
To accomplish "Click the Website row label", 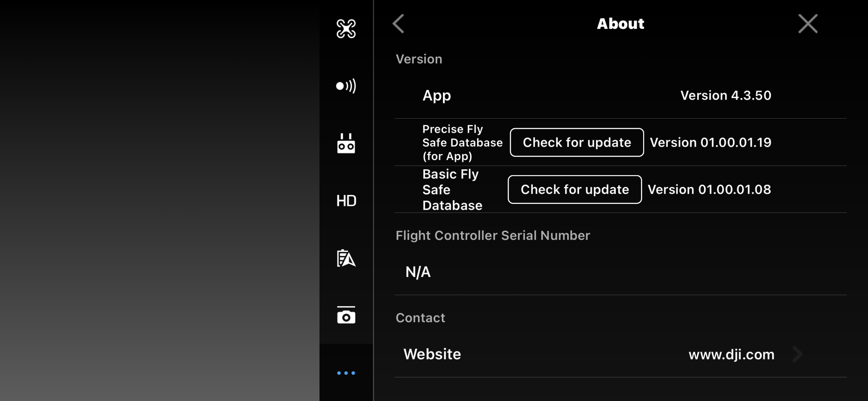I will pyautogui.click(x=432, y=354).
